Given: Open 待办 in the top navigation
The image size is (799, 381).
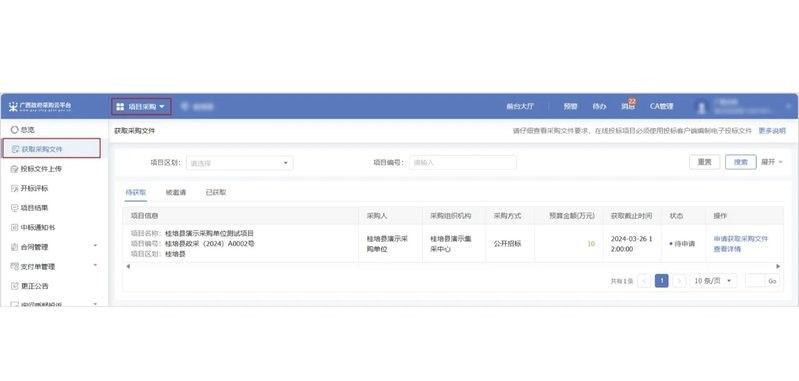Looking at the screenshot, I should [x=599, y=106].
